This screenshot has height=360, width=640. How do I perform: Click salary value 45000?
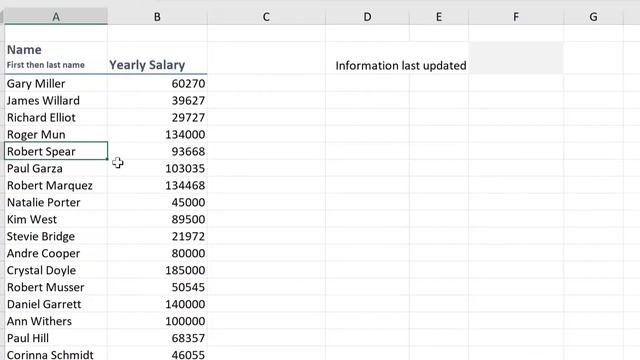point(157,202)
